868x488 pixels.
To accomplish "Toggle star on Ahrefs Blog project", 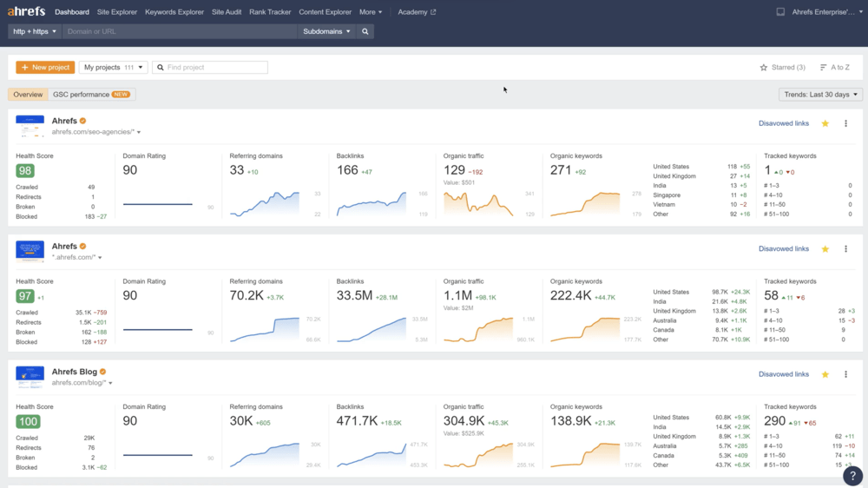I will coord(825,374).
